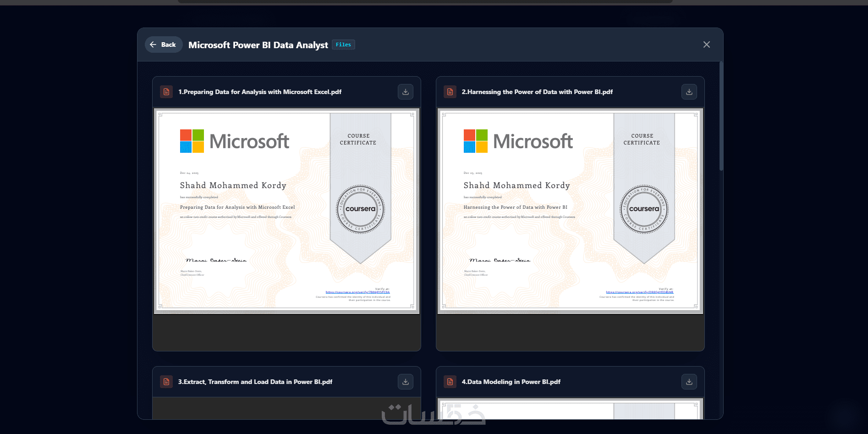This screenshot has height=434, width=868.
Task: Open the Preparing Data for Analysis certificate preview
Action: [x=286, y=211]
